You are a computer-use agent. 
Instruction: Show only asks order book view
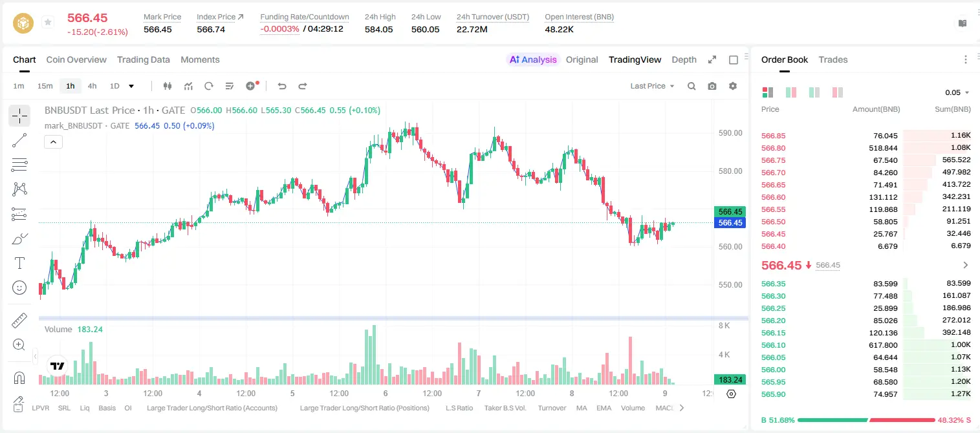(x=838, y=92)
